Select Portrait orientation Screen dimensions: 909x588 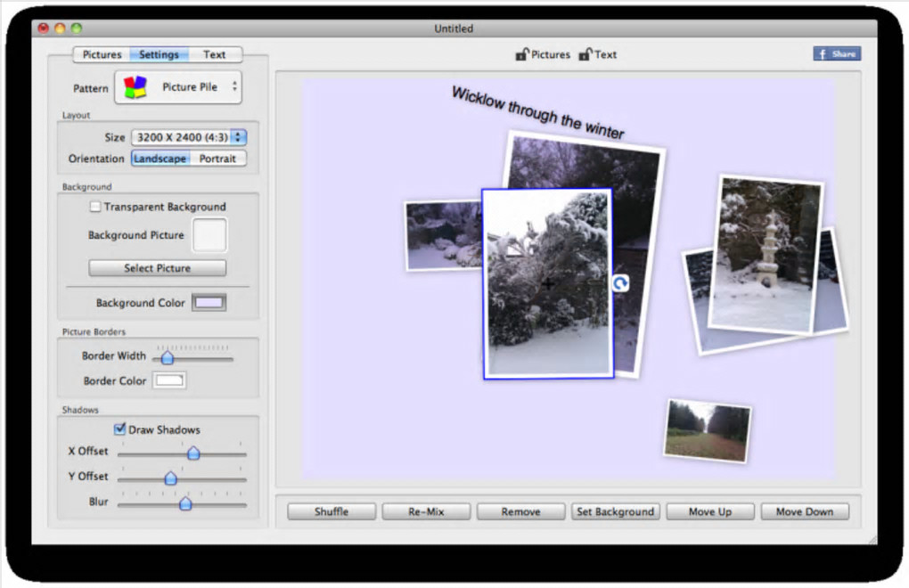(218, 159)
